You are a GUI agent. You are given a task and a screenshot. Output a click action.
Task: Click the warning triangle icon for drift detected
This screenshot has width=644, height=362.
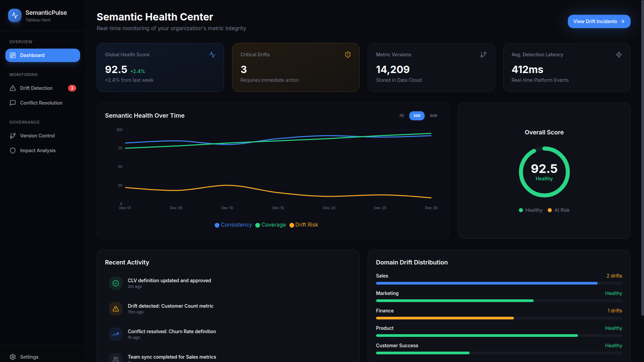tap(116, 309)
